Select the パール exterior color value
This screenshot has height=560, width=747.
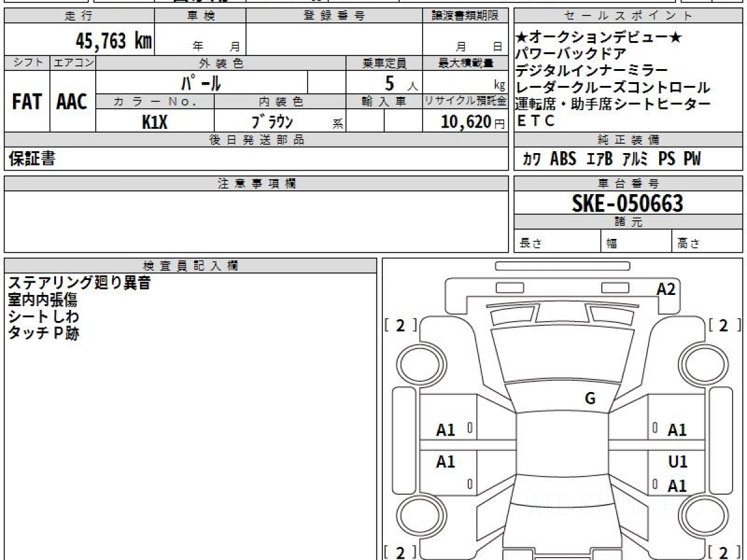pyautogui.click(x=201, y=82)
